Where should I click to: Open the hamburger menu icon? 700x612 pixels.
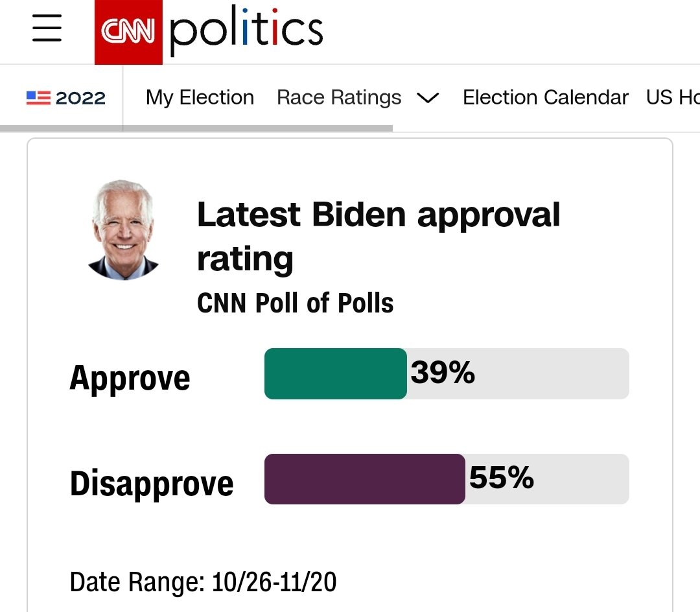47,28
